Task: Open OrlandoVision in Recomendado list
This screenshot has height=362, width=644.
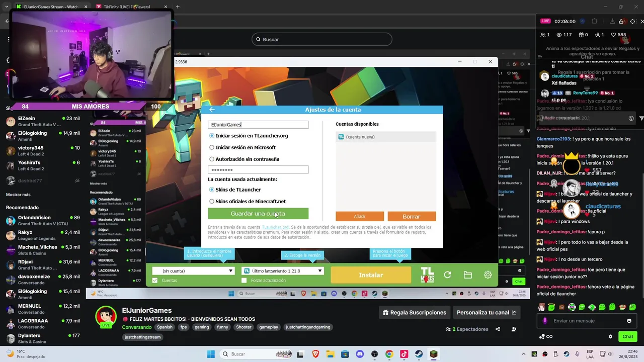Action: pyautogui.click(x=43, y=221)
